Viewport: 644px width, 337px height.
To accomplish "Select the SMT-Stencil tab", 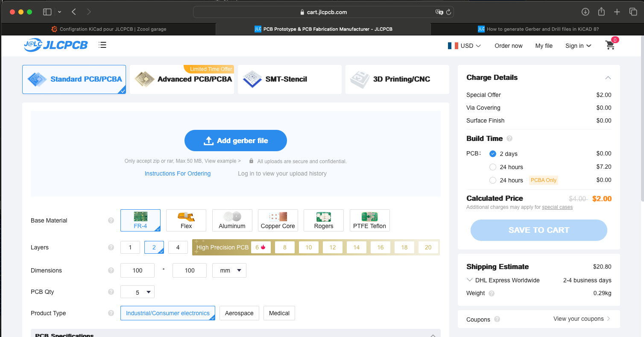I will coord(290,79).
